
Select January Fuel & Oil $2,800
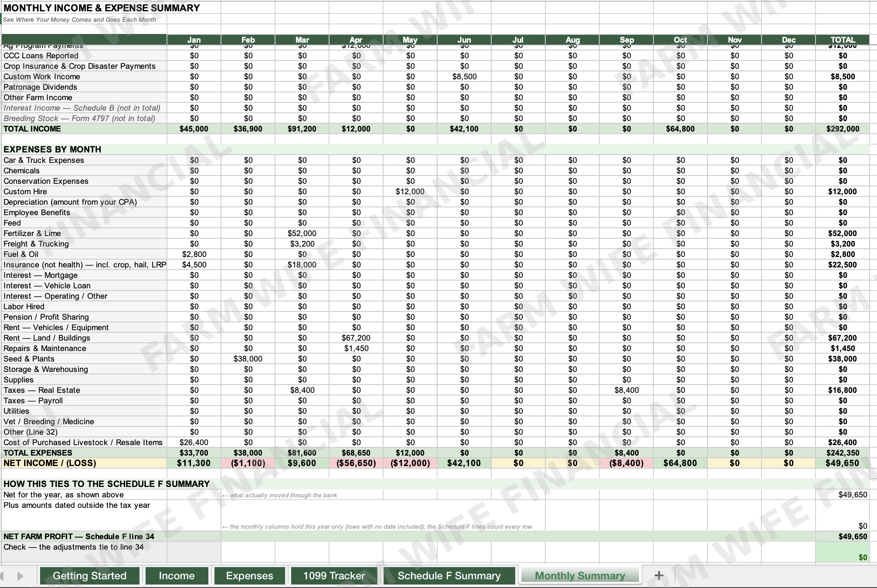click(x=194, y=254)
